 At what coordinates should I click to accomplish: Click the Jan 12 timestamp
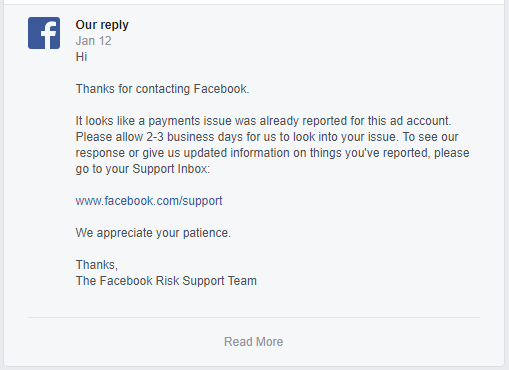click(93, 41)
